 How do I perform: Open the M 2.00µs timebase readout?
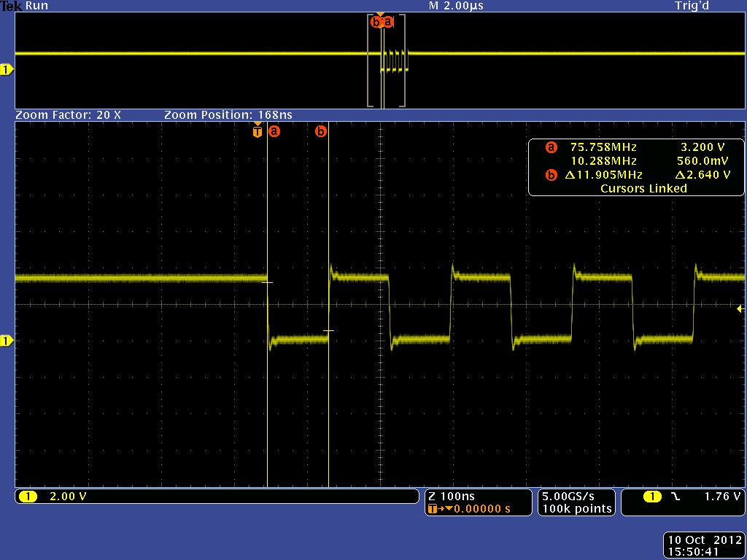[x=457, y=6]
